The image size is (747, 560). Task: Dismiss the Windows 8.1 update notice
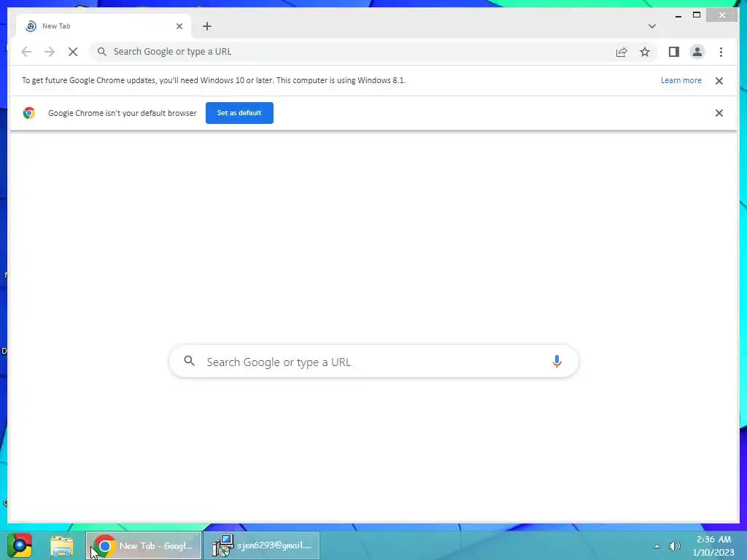pyautogui.click(x=719, y=81)
